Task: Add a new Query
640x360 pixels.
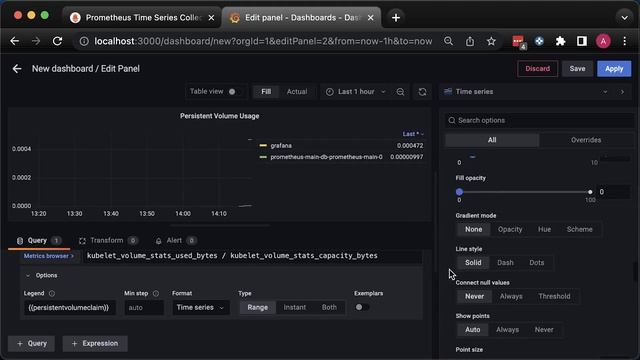Action: tap(32, 344)
